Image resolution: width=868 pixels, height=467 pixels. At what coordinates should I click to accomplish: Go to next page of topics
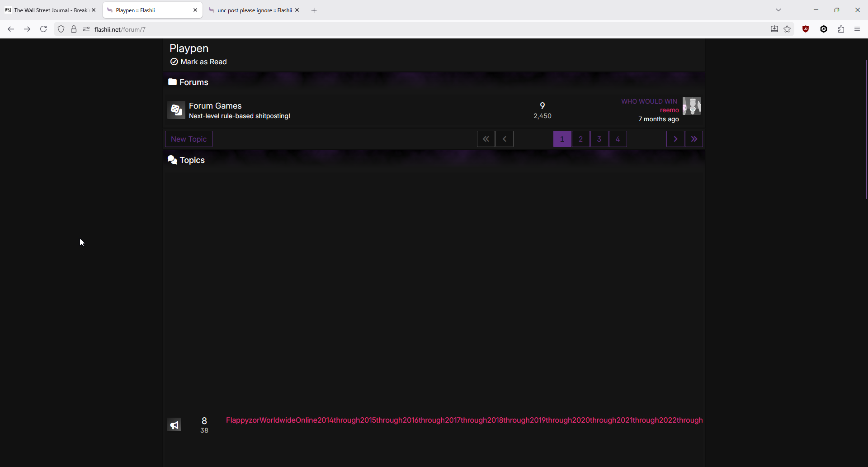pos(675,139)
